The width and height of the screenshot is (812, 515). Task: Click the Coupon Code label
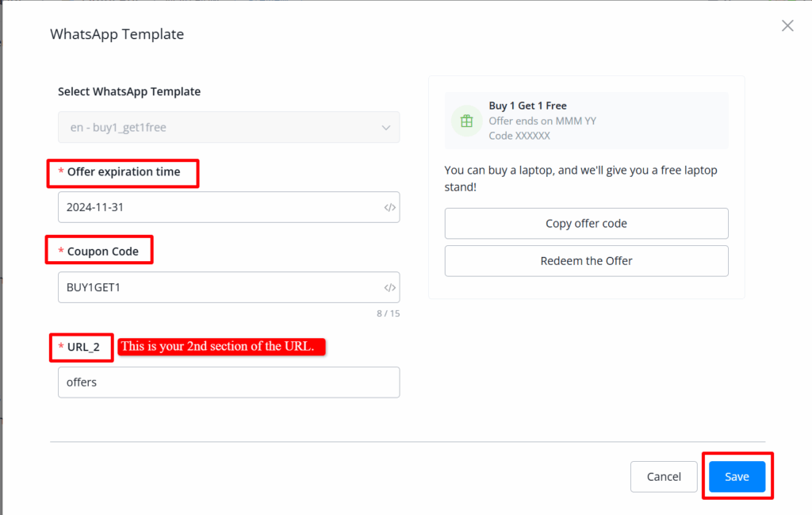click(x=102, y=252)
